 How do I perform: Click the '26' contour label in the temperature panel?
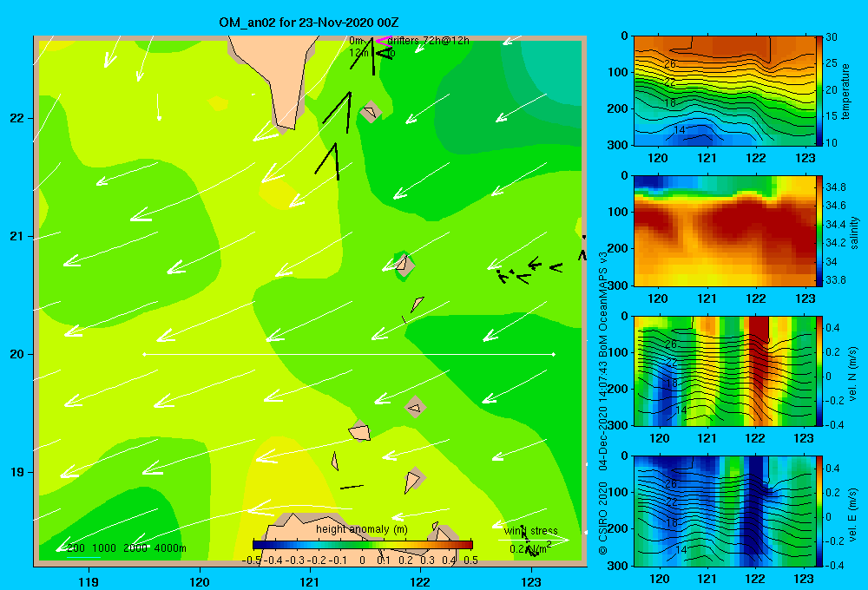tap(670, 64)
